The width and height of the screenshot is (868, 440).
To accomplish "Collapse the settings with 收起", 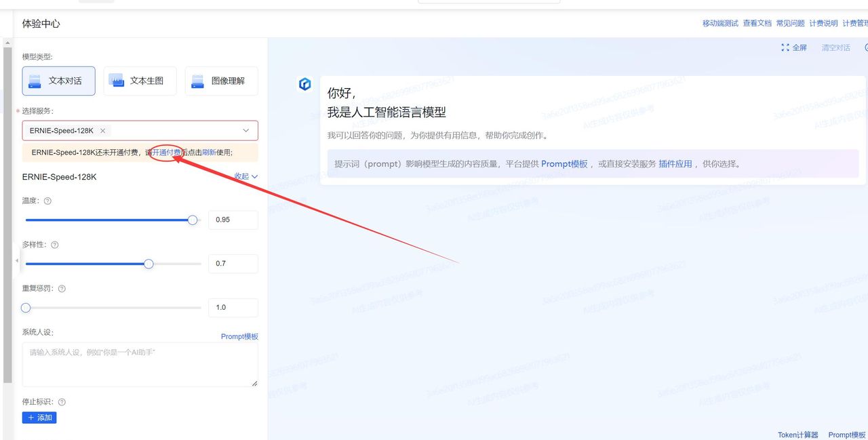I will tap(246, 176).
